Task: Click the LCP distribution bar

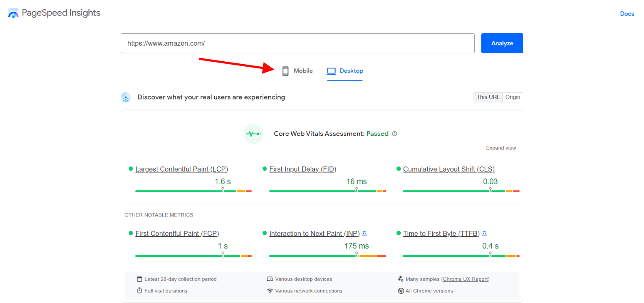Action: tap(193, 191)
